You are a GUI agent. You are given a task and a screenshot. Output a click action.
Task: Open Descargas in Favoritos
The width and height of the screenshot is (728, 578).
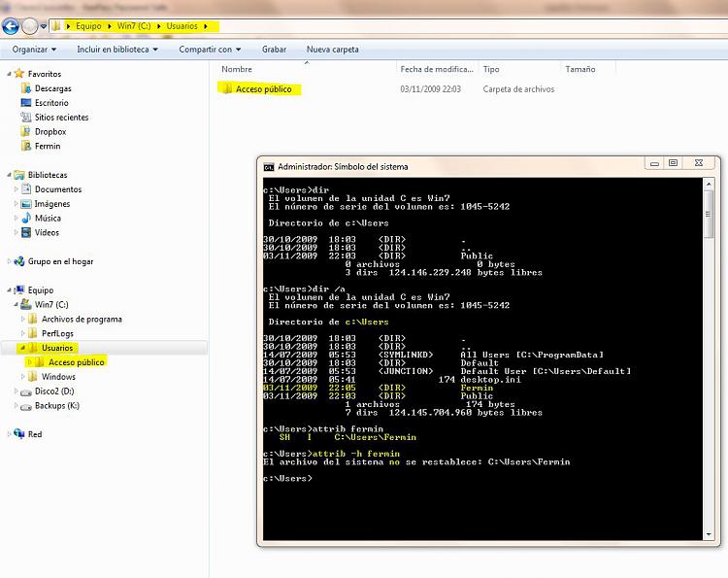click(53, 88)
